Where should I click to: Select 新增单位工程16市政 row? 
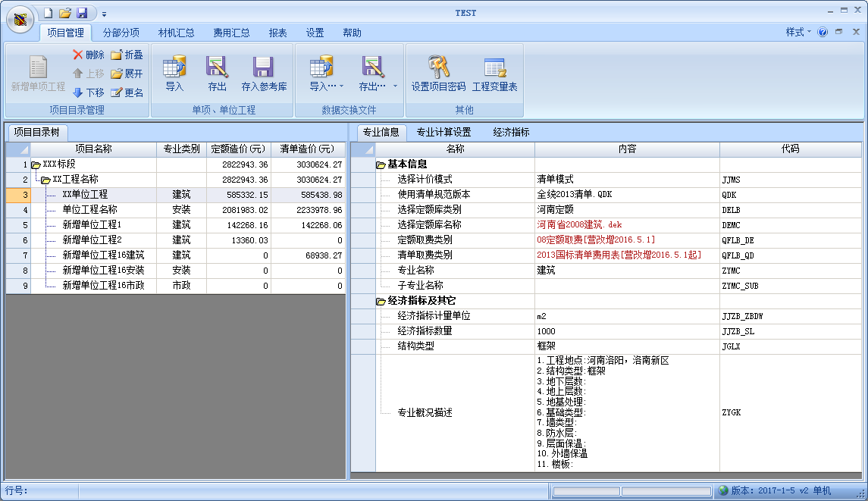[175, 286]
